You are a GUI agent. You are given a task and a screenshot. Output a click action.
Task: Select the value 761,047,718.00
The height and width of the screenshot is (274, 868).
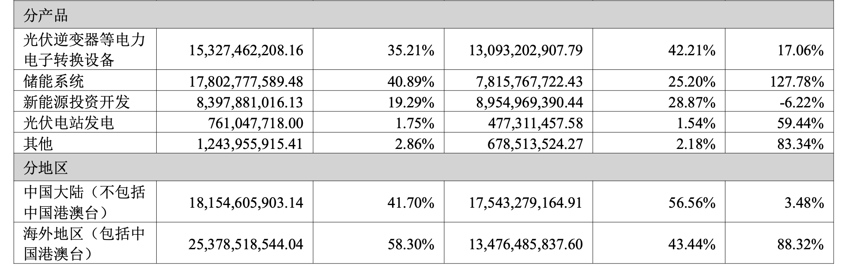tap(256, 123)
